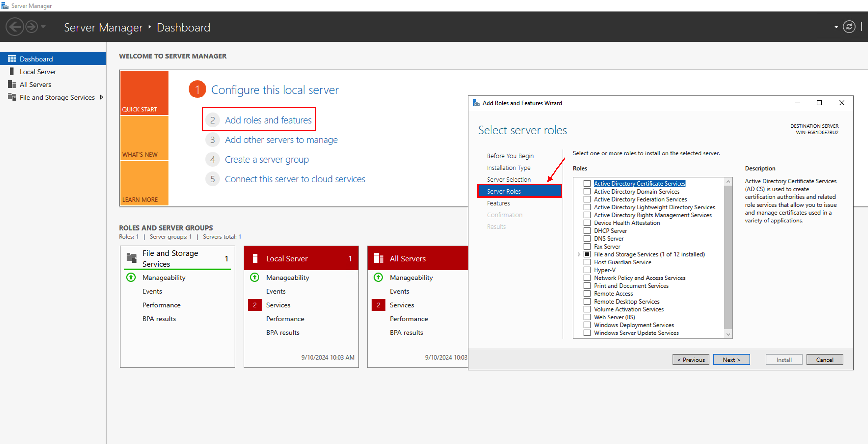Select Fax Server role label
Viewport: 868px width, 444px height.
tap(607, 247)
